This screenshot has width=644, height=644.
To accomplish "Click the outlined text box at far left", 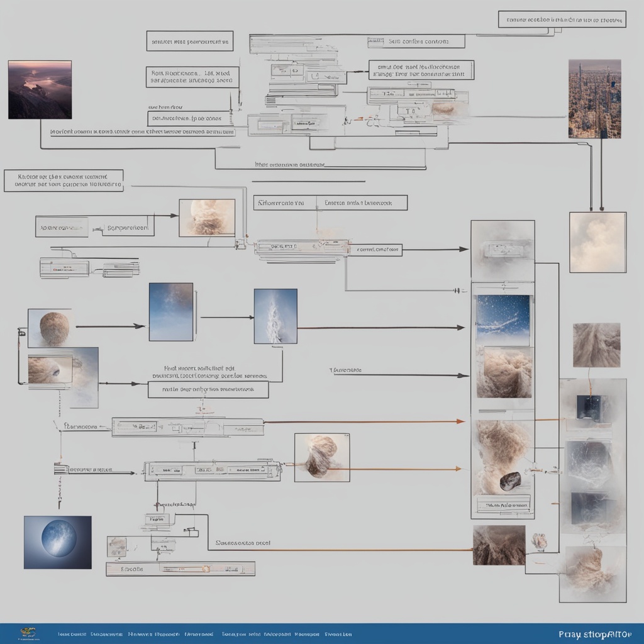I will [x=64, y=180].
